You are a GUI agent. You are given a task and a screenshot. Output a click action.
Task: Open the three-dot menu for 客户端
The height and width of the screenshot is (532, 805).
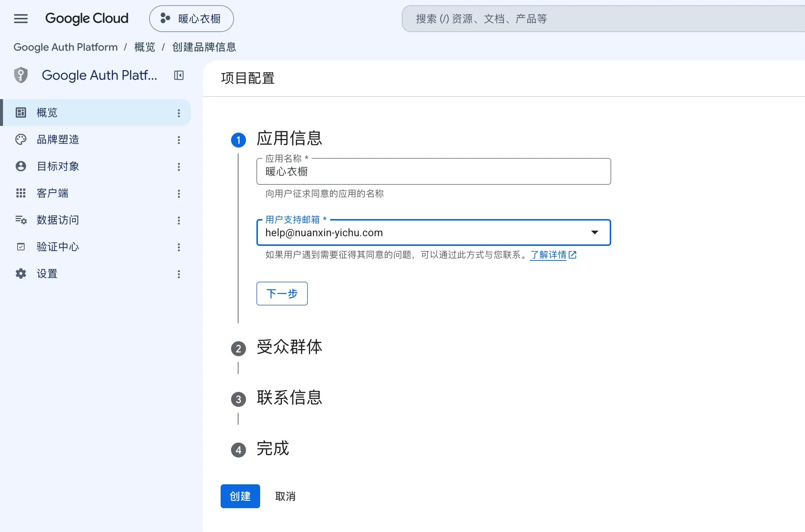pos(179,193)
